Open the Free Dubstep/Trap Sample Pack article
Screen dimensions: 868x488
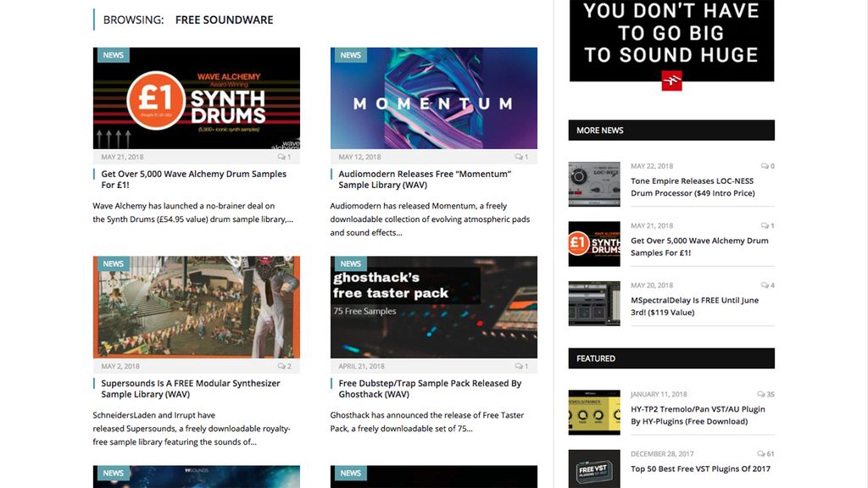coord(427,388)
